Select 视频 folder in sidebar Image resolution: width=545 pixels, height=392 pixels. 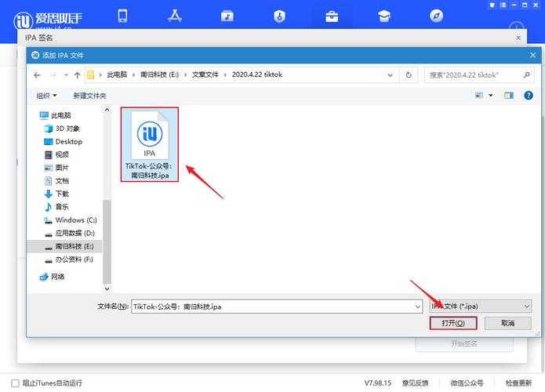coord(56,154)
